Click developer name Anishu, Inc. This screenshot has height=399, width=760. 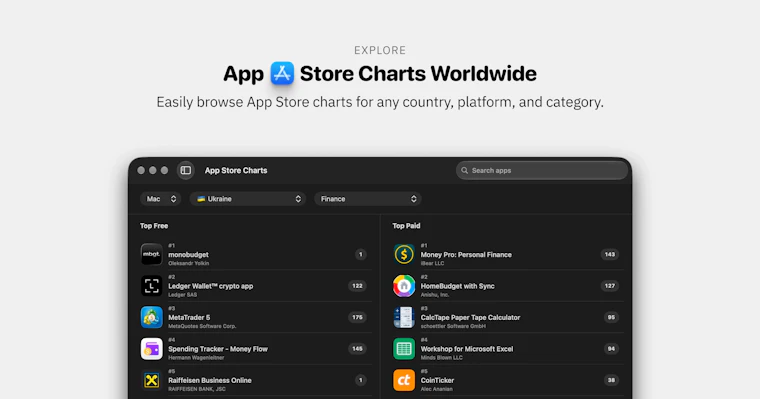tap(435, 295)
